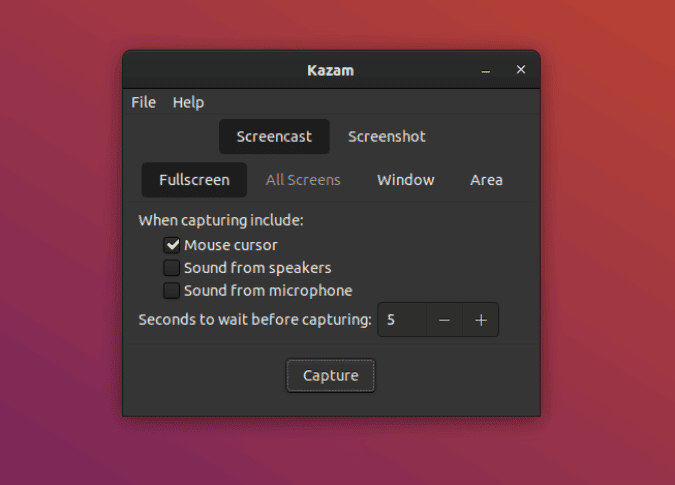675x485 pixels.
Task: Minimize the Kazam window
Action: click(x=486, y=70)
